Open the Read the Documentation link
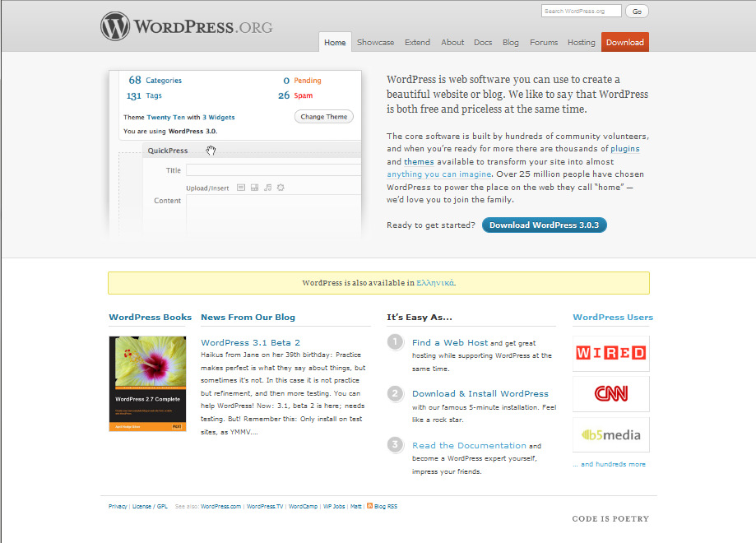 (469, 445)
